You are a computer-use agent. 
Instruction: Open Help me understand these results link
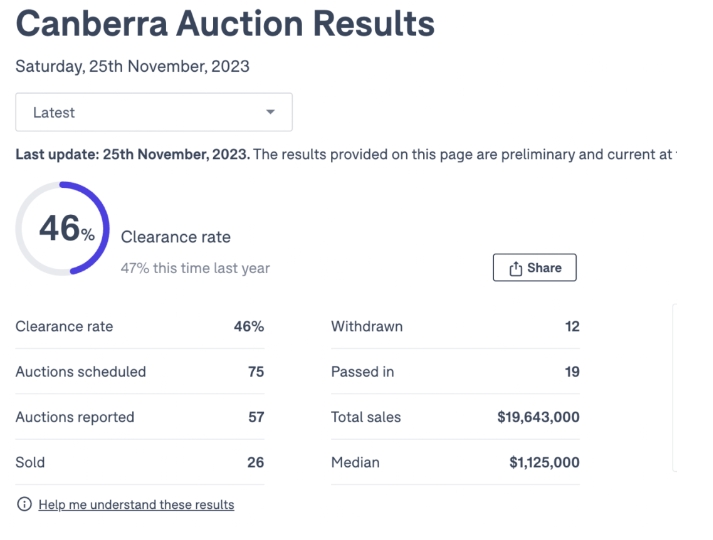(136, 505)
